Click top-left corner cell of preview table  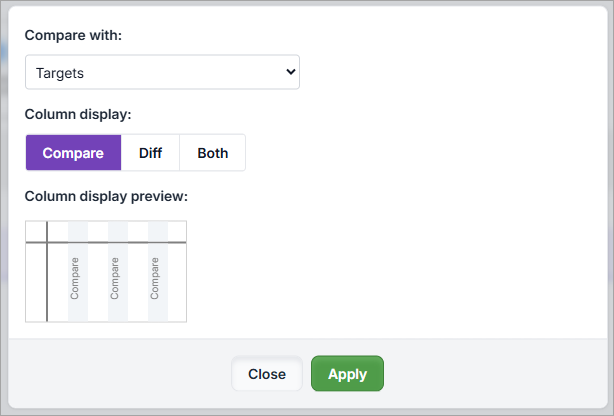point(36,231)
